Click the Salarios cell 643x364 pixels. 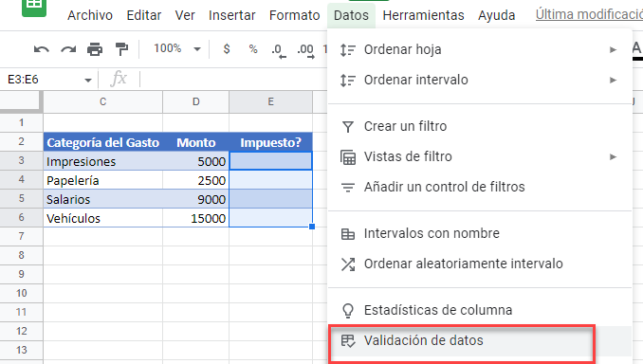103,199
